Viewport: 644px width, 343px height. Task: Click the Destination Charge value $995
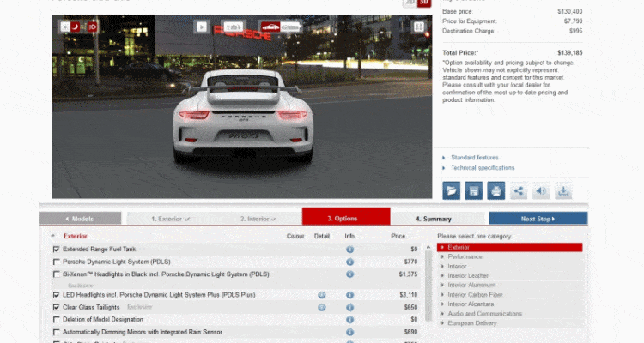[x=576, y=31]
